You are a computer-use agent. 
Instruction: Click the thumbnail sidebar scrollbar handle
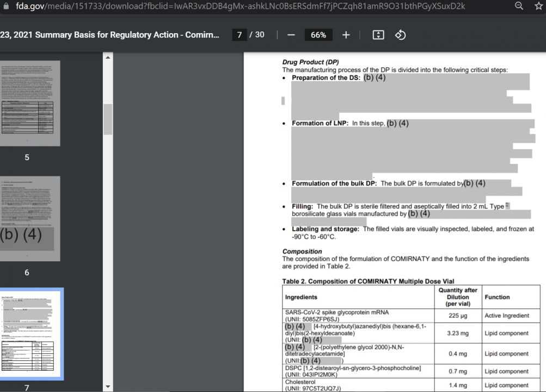click(x=108, y=119)
